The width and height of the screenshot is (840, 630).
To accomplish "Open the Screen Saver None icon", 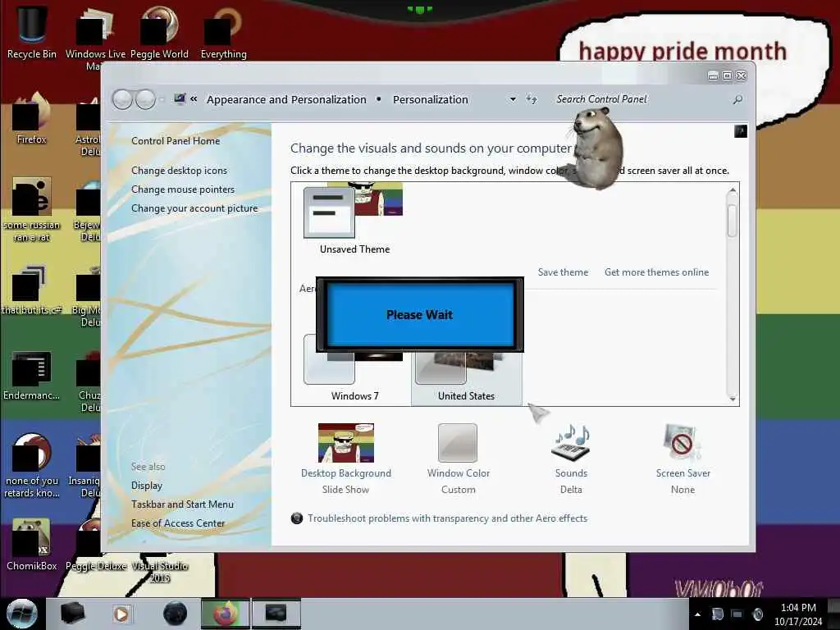I will [682, 443].
